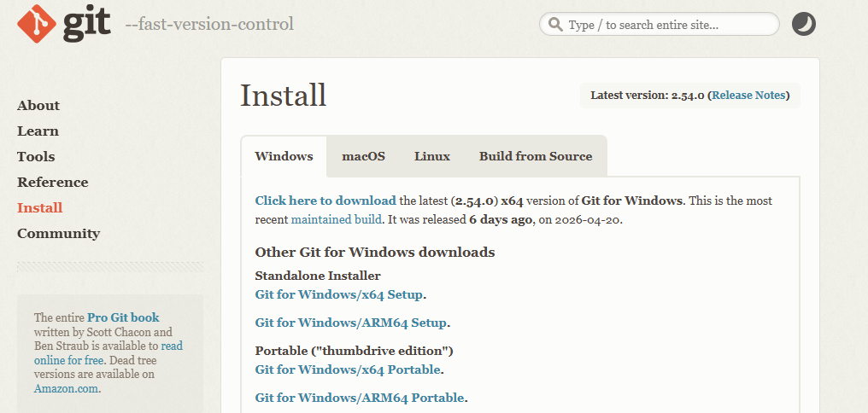
Task: Select the Windows tab
Action: click(284, 156)
